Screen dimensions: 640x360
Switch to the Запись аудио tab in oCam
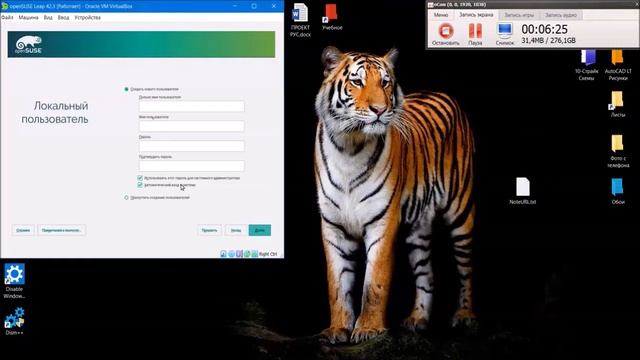561,15
